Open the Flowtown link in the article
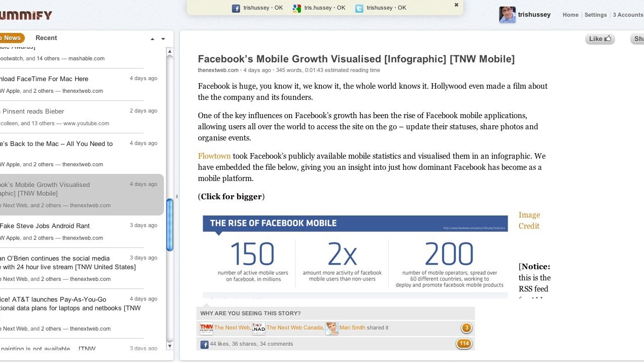 pos(214,156)
